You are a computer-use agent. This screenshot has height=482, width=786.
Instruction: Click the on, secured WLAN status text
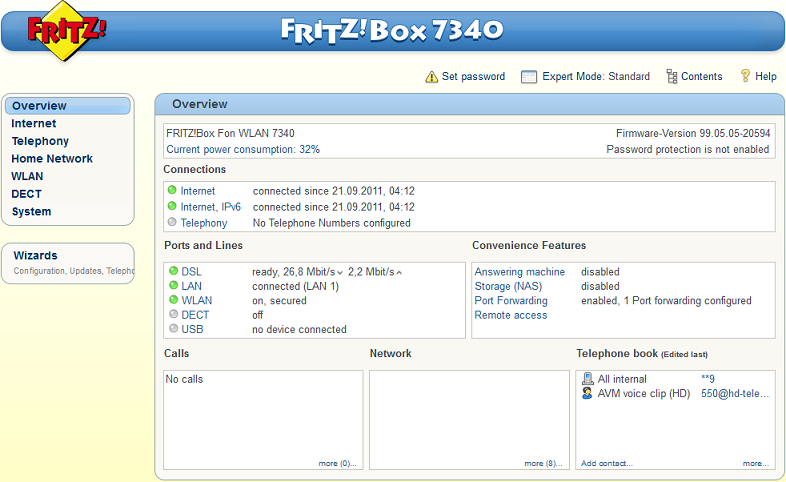279,301
